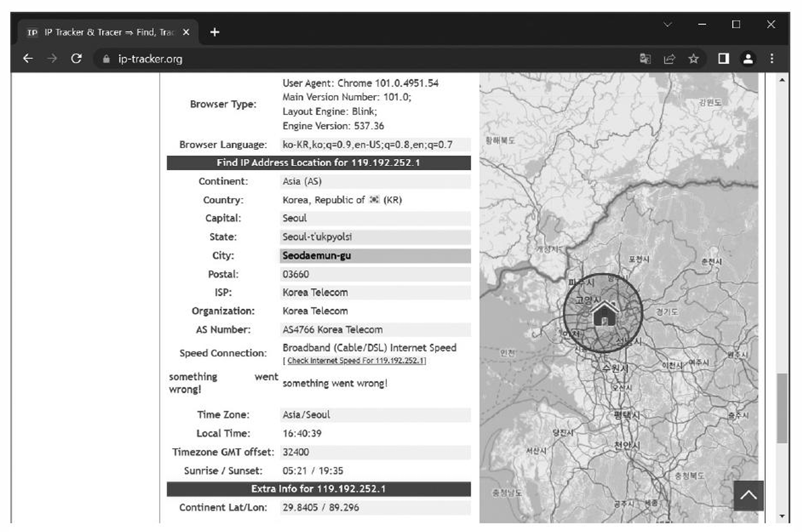Open Check Internet Speed For 119.192.252.1 link

click(x=356, y=361)
